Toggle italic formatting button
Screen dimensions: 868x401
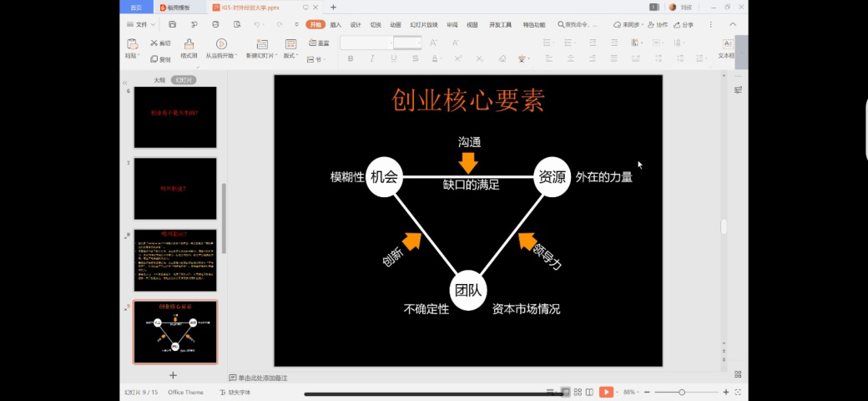(x=372, y=58)
